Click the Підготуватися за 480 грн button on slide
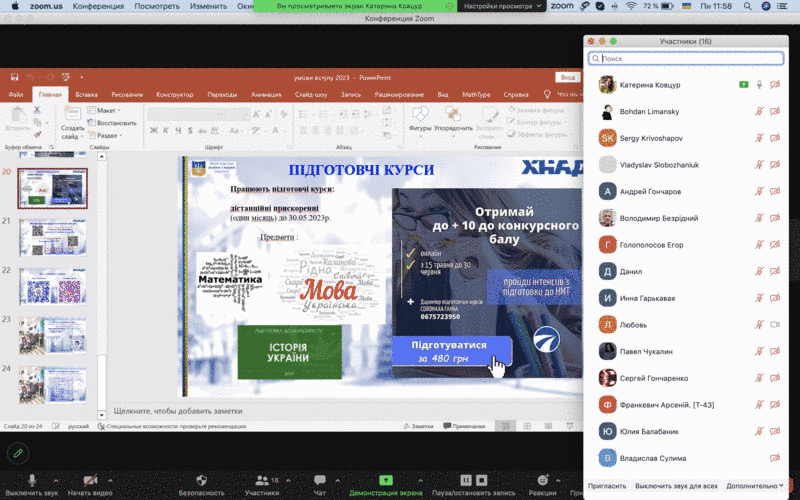 (452, 351)
